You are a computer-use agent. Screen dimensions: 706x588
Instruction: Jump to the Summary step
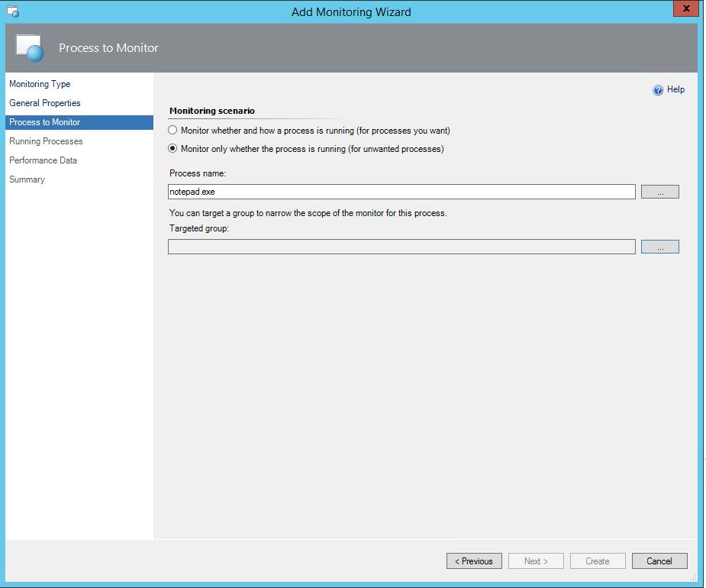(27, 179)
